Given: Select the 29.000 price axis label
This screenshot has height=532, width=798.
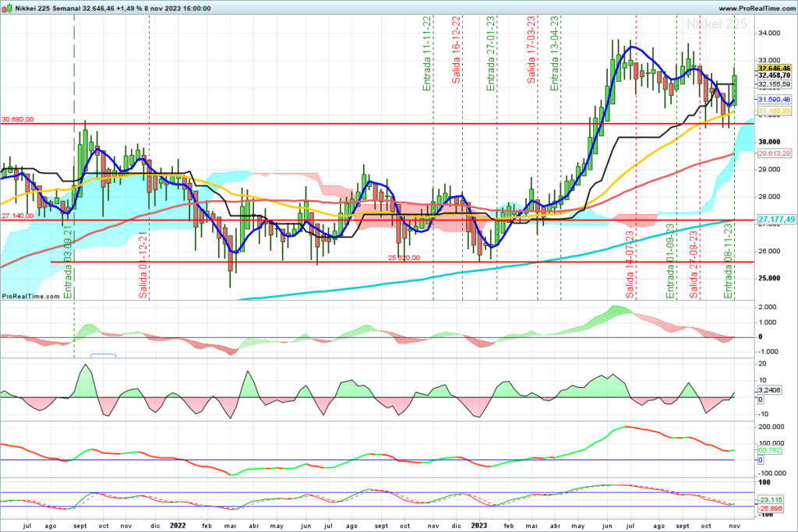Looking at the screenshot, I should [x=769, y=169].
